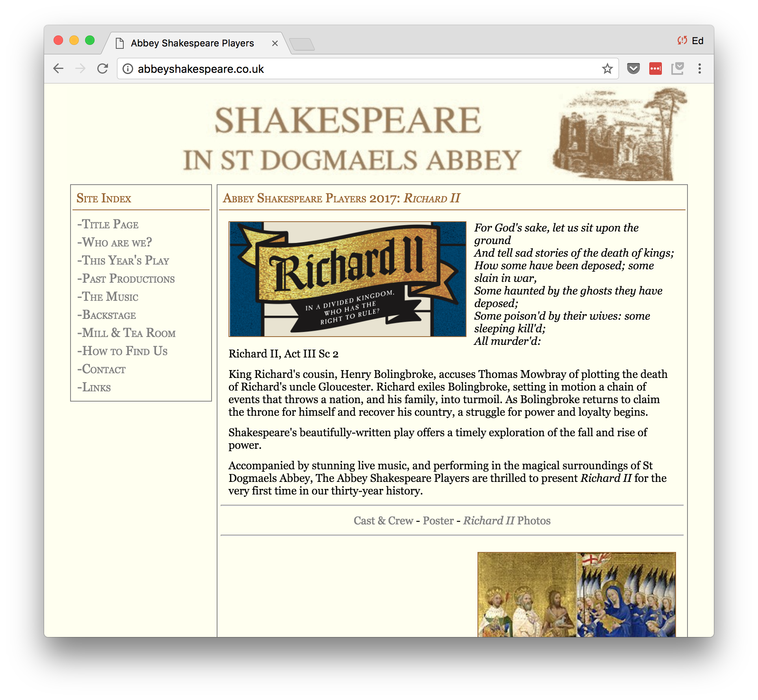
Task: Open a new tab
Action: point(302,44)
